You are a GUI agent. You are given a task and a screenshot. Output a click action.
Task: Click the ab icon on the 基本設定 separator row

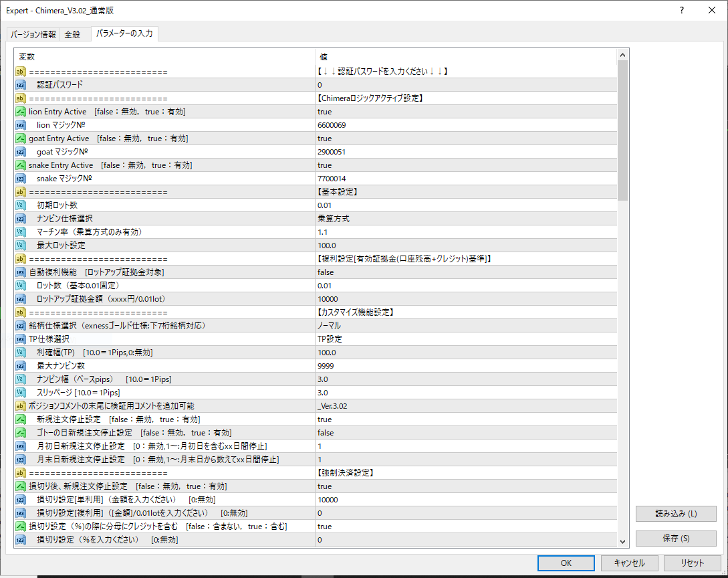coord(20,192)
